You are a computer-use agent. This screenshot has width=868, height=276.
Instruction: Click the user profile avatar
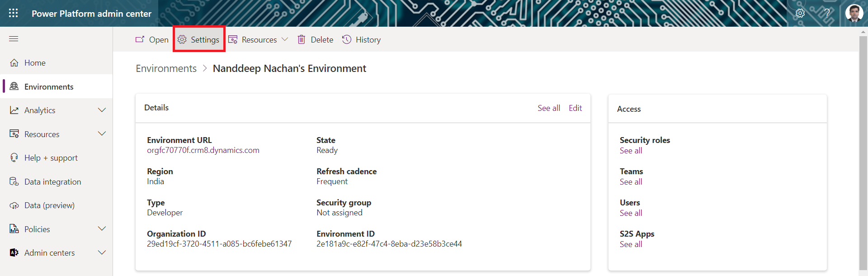[854, 13]
